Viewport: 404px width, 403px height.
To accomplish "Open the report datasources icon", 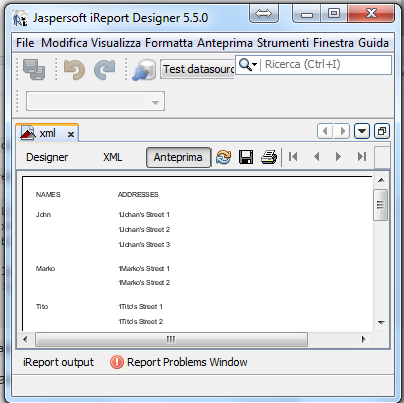I will (144, 69).
